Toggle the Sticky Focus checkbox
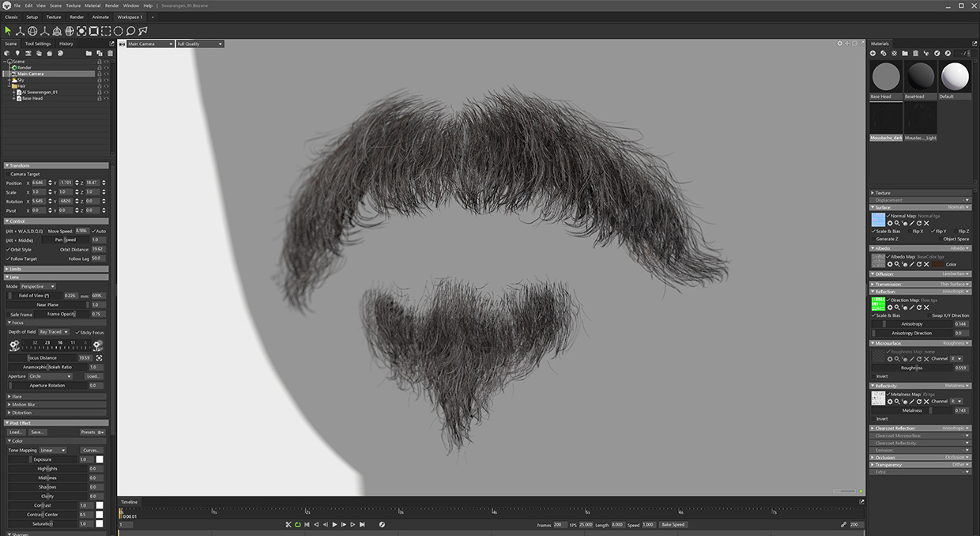Image resolution: width=980 pixels, height=536 pixels. point(77,332)
